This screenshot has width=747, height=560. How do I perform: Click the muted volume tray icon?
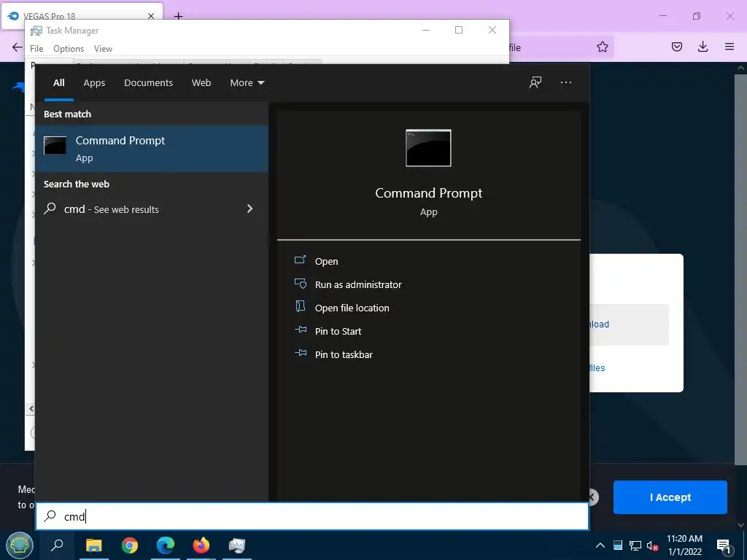(652, 545)
